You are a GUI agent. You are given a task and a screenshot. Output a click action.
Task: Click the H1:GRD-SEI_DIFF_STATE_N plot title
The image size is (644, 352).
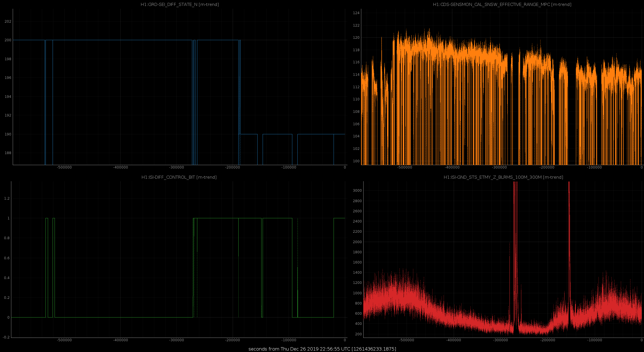coord(180,5)
